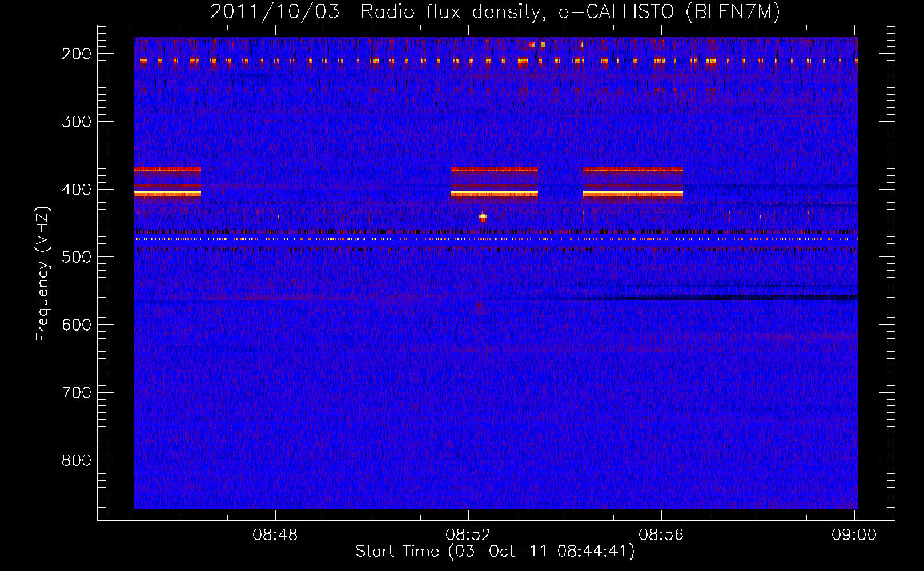Click the 600 frequency tick label

click(x=77, y=325)
